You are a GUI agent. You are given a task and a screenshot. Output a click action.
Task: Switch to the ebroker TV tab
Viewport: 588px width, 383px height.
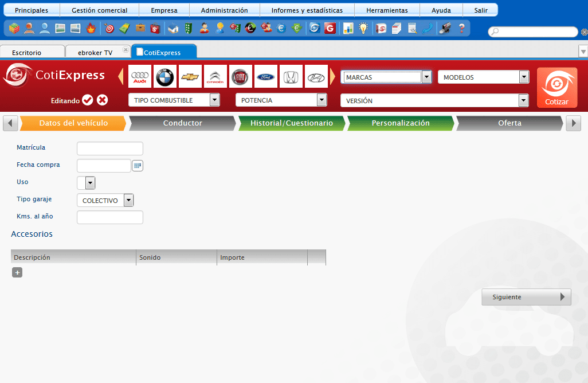95,53
